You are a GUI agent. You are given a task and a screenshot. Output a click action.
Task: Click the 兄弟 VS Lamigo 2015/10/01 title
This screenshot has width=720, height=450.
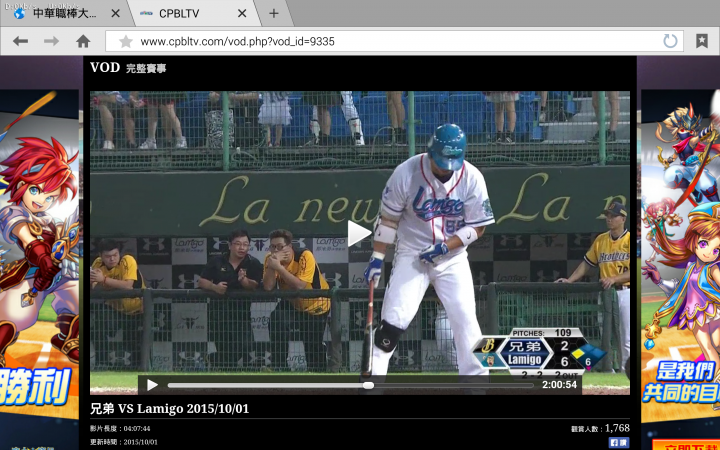[x=169, y=409]
